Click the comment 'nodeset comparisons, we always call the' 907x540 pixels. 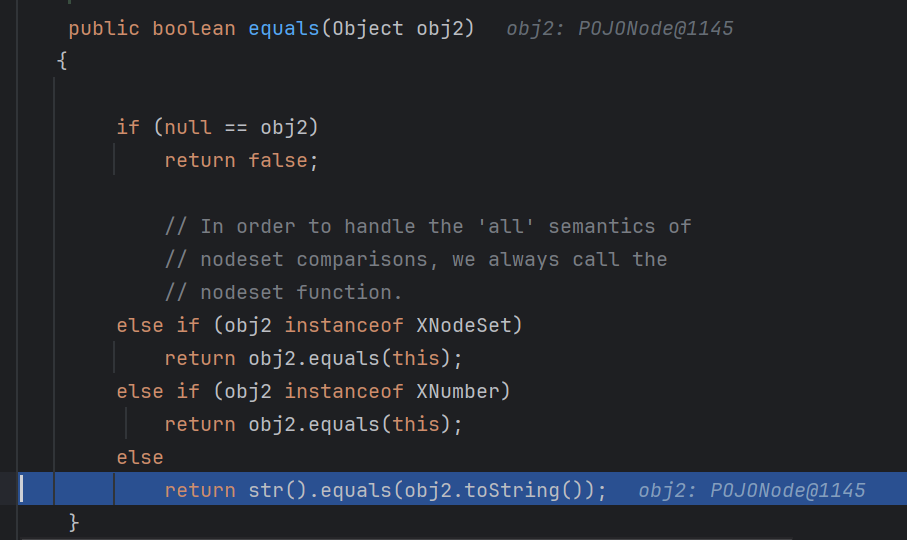point(416,259)
